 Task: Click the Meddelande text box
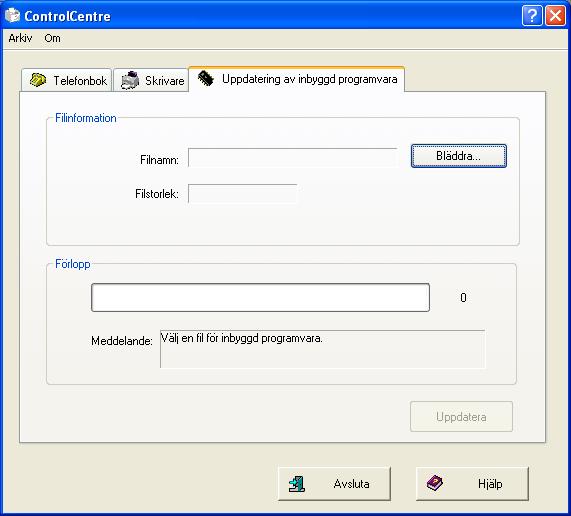tap(322, 349)
